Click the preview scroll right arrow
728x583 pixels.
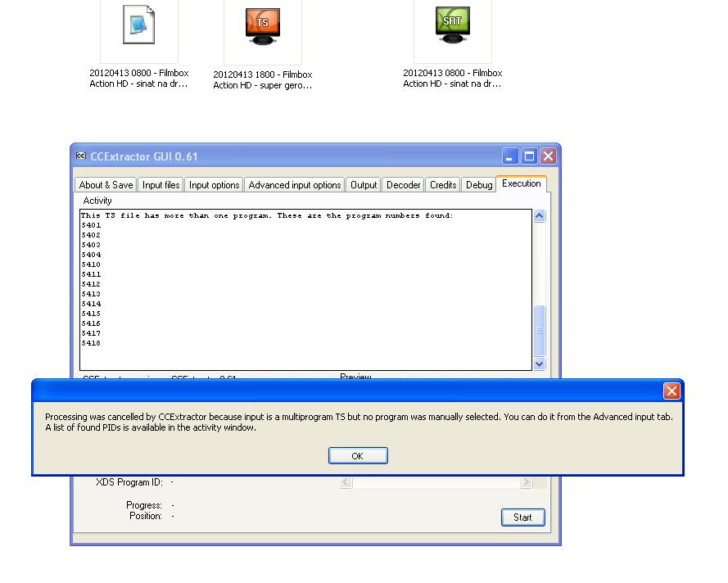525,482
